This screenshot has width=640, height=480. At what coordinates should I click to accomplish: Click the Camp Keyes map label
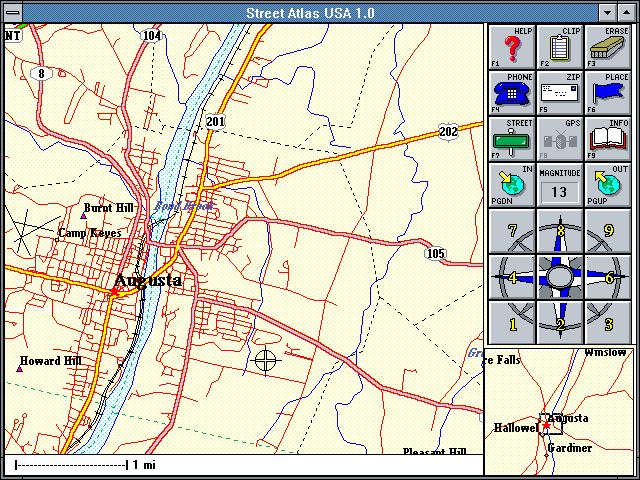(x=90, y=233)
